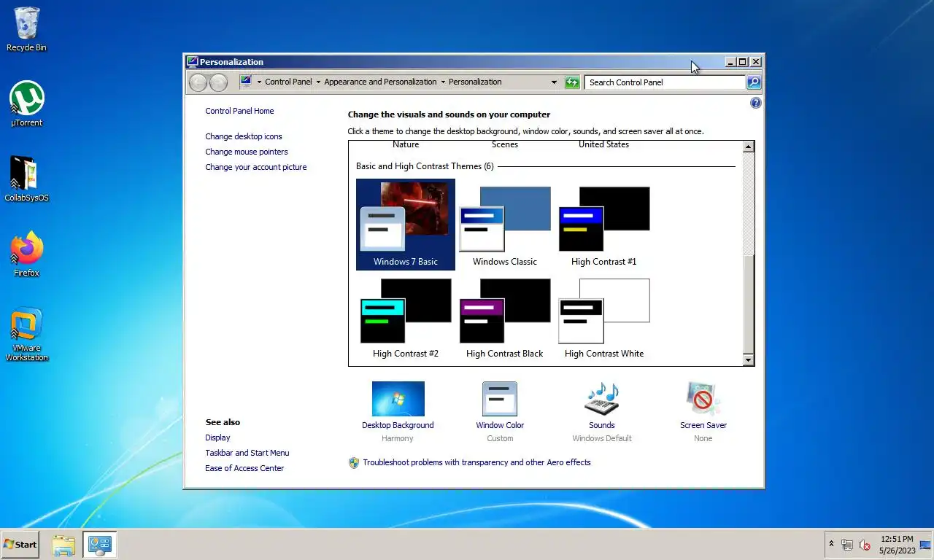
Task: Click the Personalization breadcrumb
Action: [x=475, y=82]
